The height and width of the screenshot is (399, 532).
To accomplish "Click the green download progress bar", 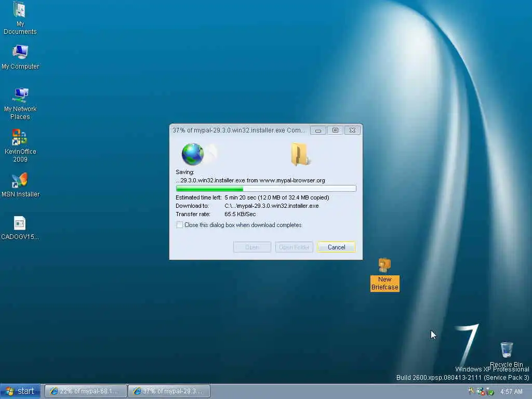I will pos(266,188).
